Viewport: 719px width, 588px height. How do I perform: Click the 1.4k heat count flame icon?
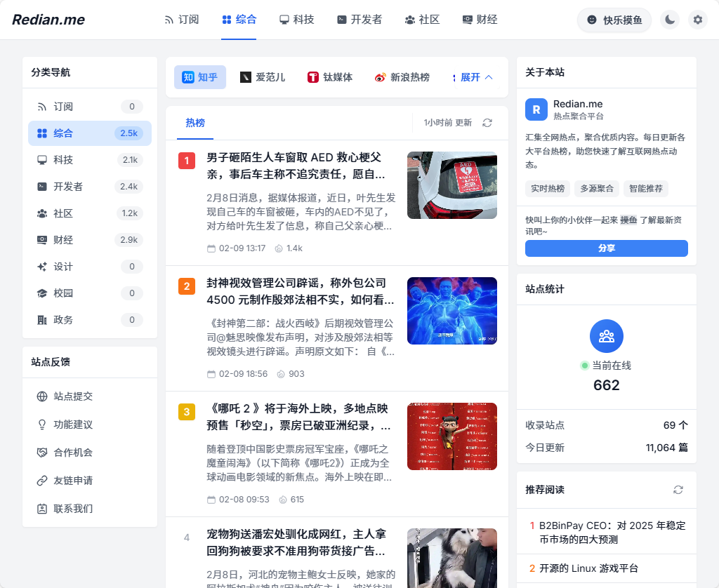tap(278, 248)
